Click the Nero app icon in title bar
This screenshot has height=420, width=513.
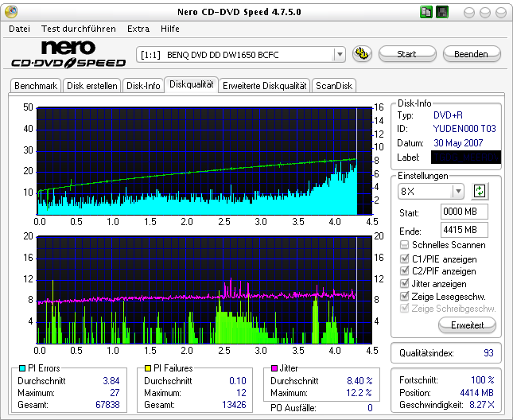[x=11, y=12]
